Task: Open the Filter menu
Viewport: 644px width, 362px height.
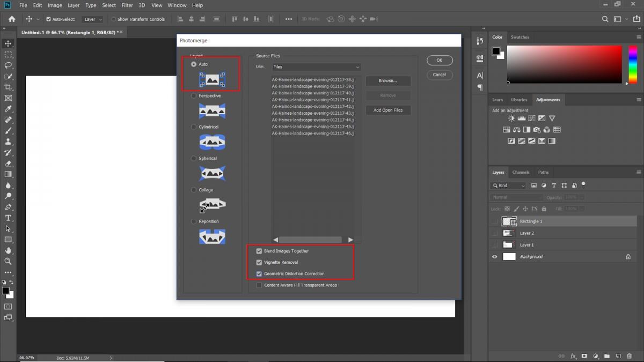Action: 127,5
